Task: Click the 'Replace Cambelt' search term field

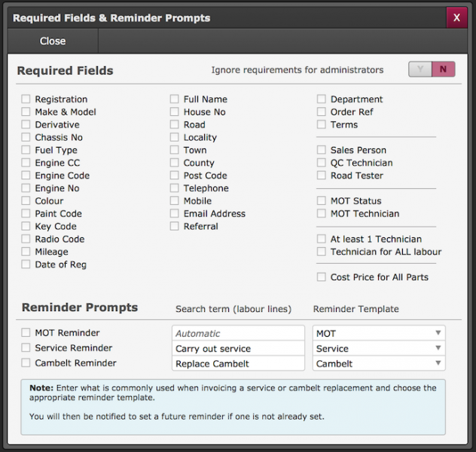Action: pyautogui.click(x=239, y=364)
